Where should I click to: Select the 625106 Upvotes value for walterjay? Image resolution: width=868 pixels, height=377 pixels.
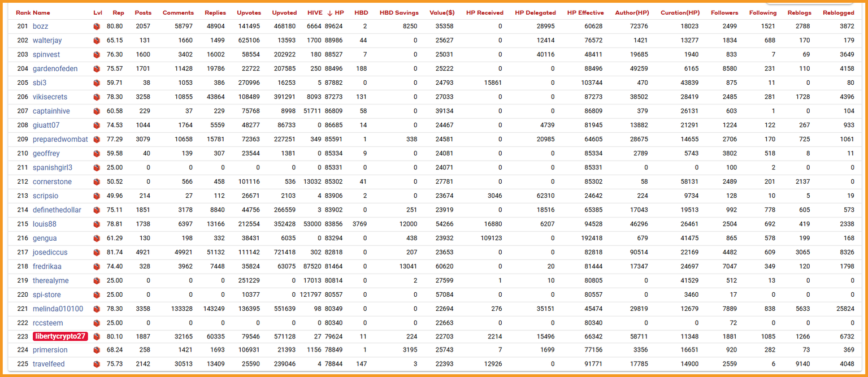pos(249,41)
